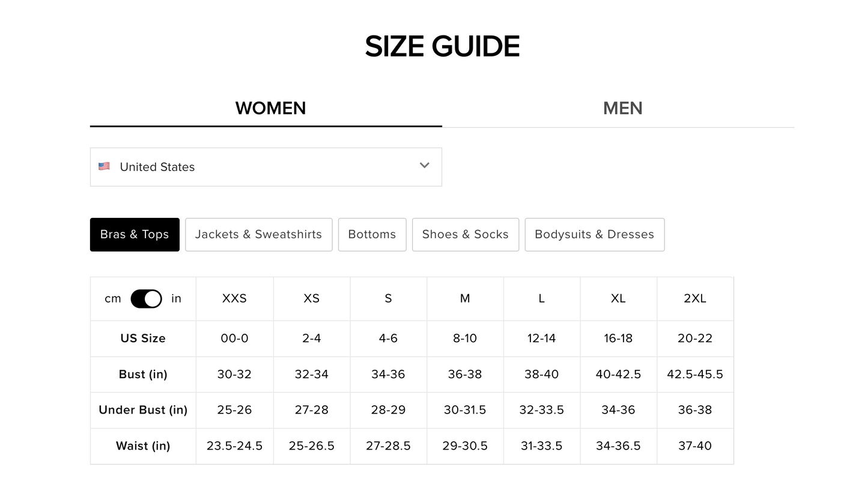Click the Bras & Tops category button

pos(135,234)
